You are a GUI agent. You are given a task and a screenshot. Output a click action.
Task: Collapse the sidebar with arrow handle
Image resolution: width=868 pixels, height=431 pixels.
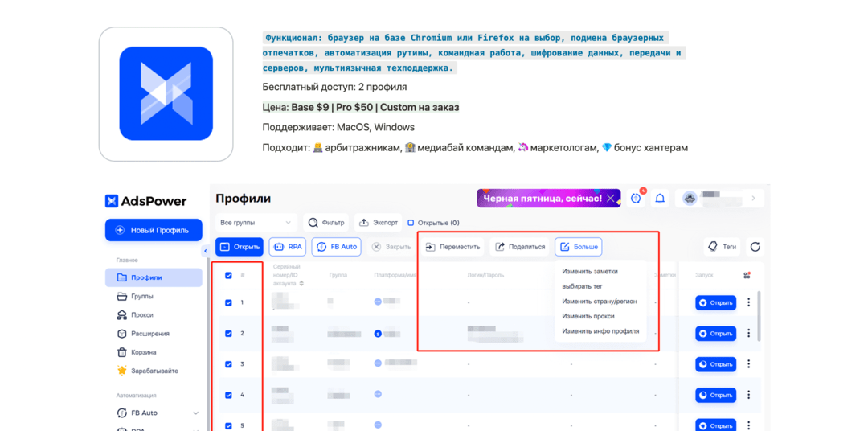pyautogui.click(x=205, y=251)
